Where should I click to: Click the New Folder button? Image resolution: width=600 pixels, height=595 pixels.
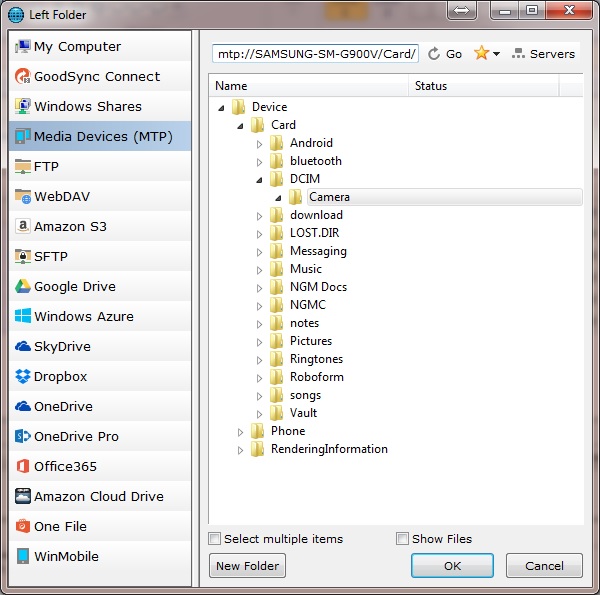click(x=247, y=566)
